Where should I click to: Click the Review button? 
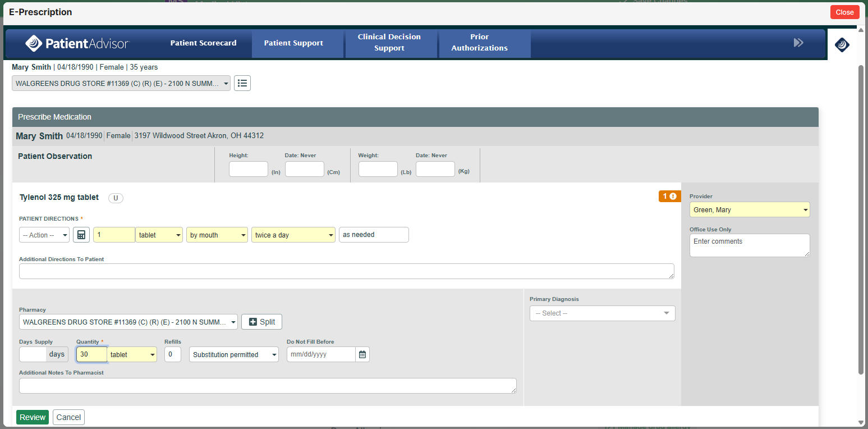click(32, 417)
